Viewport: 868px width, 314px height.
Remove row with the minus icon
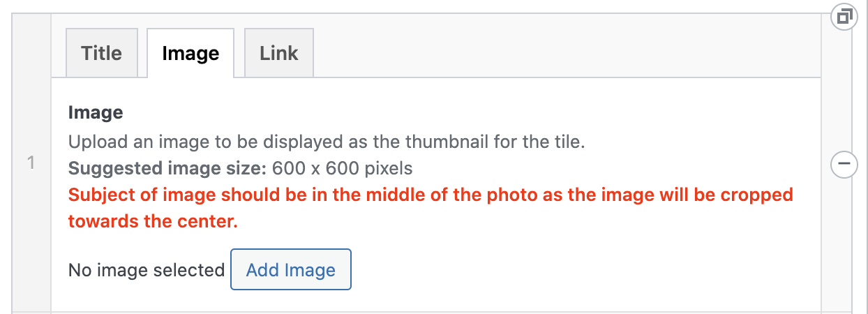pyautogui.click(x=844, y=164)
